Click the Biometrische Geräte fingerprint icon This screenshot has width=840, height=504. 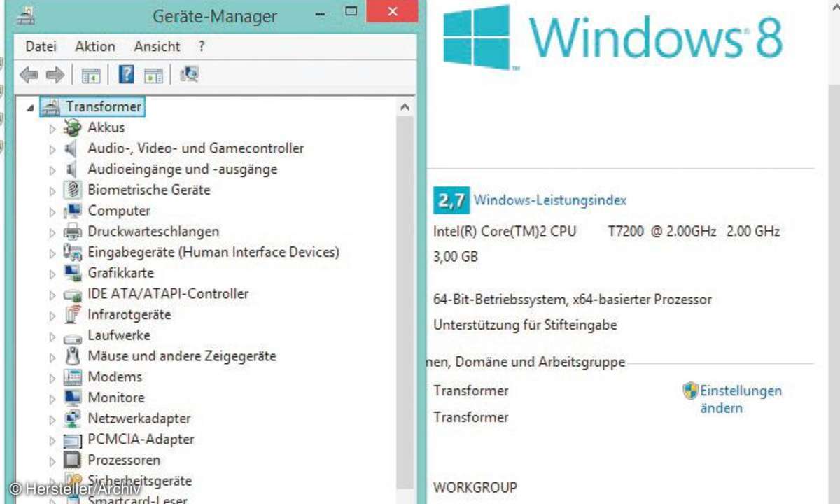click(x=72, y=190)
